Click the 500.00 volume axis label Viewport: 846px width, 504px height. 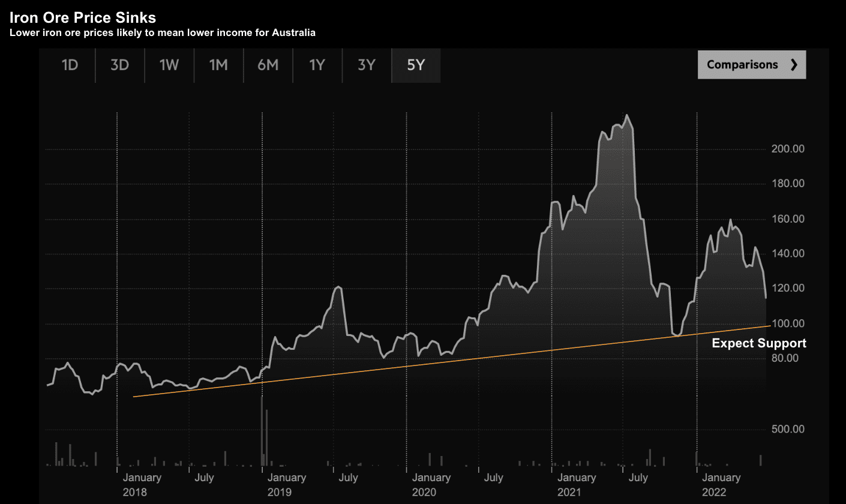[788, 429]
